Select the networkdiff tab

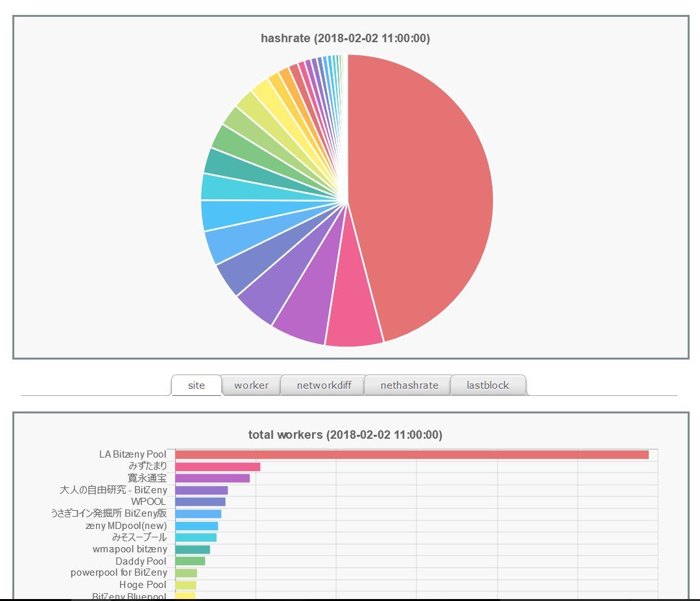coord(324,385)
